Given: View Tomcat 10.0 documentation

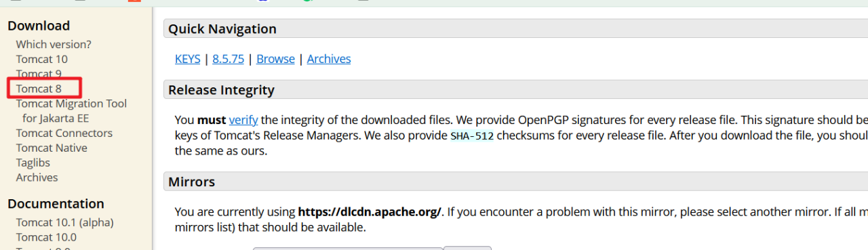Looking at the screenshot, I should point(46,237).
